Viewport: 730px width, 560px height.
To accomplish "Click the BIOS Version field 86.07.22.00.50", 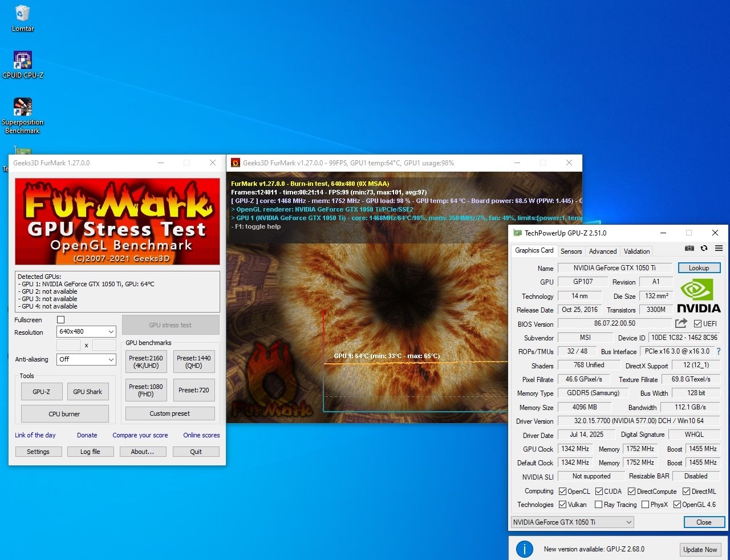I will coord(615,323).
